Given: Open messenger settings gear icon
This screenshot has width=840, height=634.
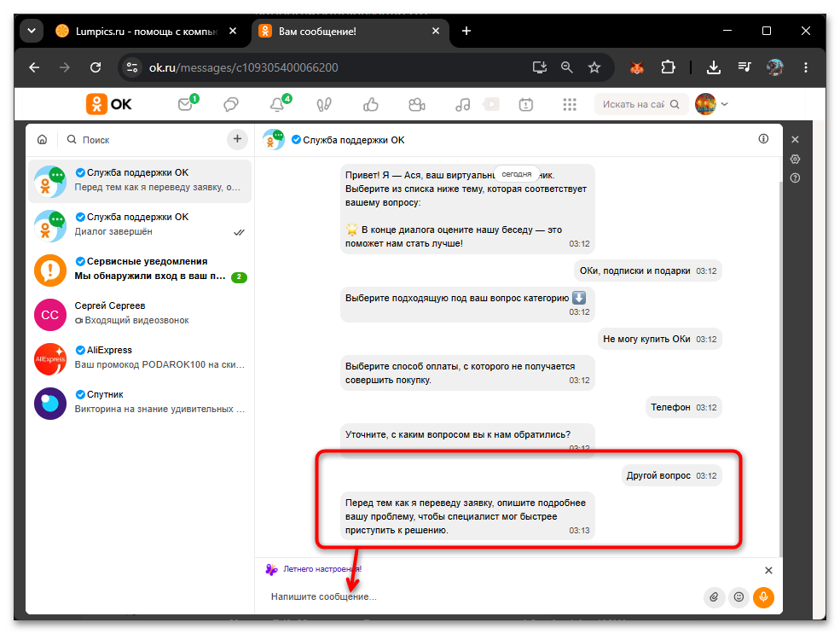Looking at the screenshot, I should coord(795,160).
